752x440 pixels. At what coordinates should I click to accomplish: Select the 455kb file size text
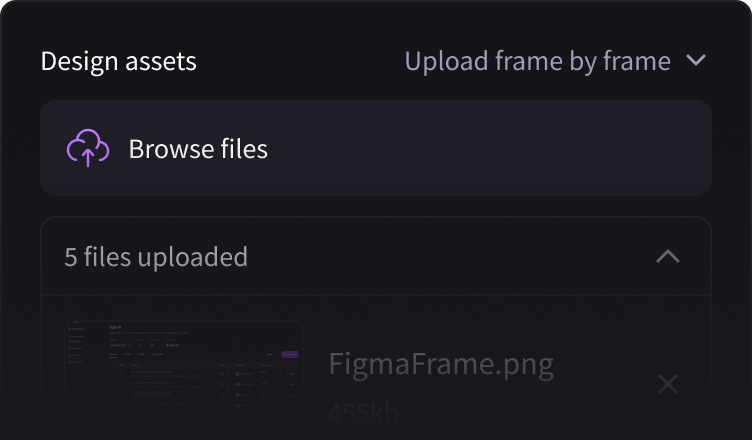tap(364, 412)
